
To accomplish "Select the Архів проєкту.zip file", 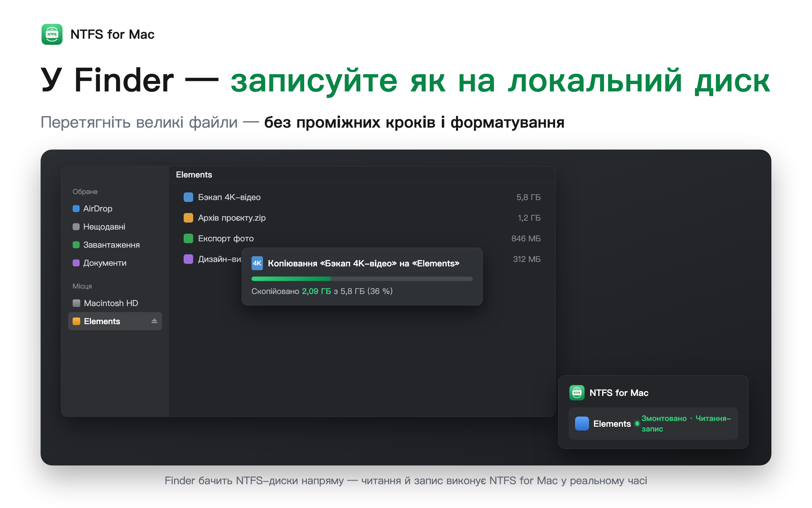I will pyautogui.click(x=362, y=218).
